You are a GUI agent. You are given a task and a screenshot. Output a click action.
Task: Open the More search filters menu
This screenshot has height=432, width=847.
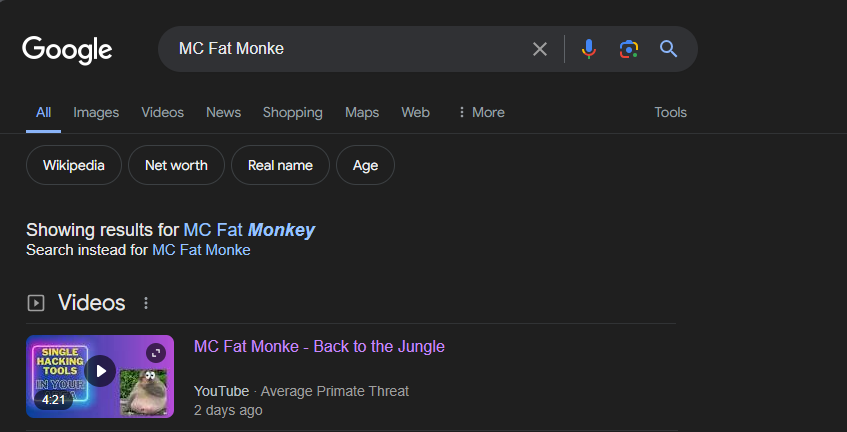pyautogui.click(x=481, y=112)
